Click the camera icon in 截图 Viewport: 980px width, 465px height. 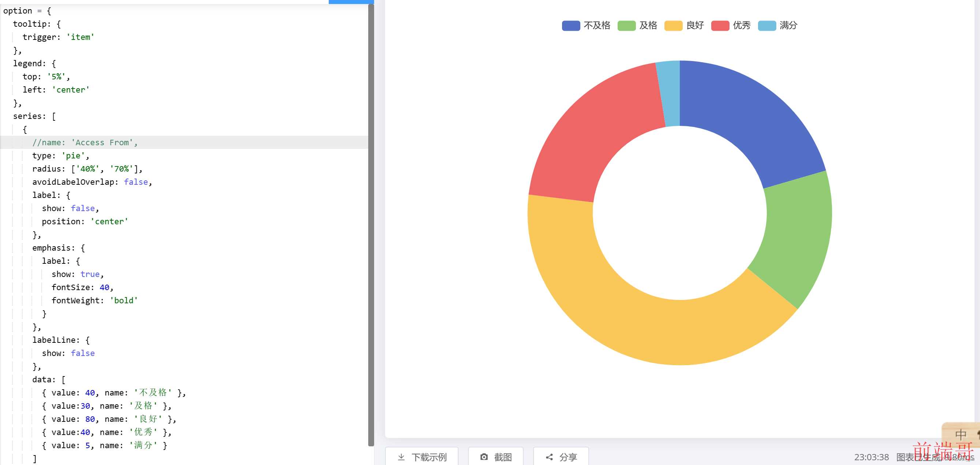[483, 457]
